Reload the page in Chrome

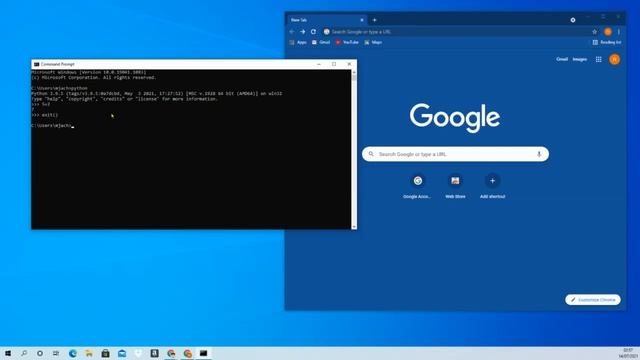coord(313,31)
